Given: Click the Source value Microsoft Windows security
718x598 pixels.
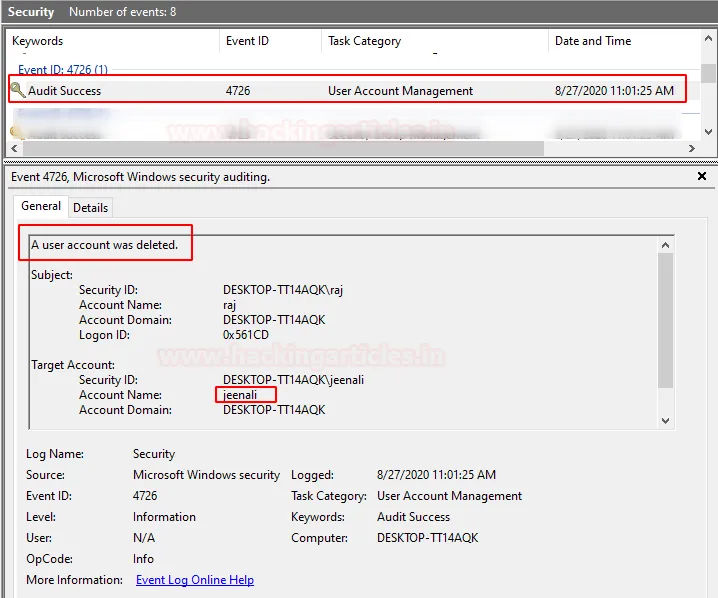Looking at the screenshot, I should [x=206, y=475].
